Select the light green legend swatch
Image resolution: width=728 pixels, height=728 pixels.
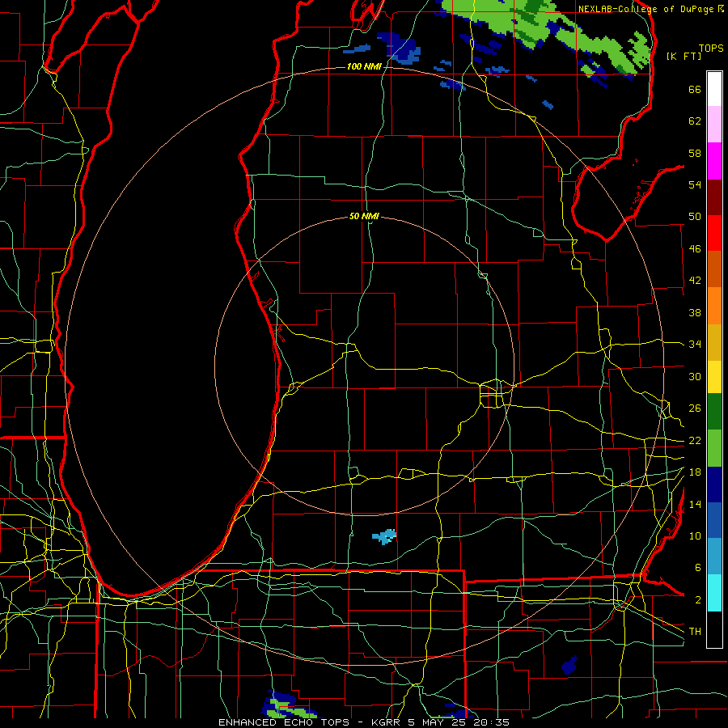tap(714, 448)
